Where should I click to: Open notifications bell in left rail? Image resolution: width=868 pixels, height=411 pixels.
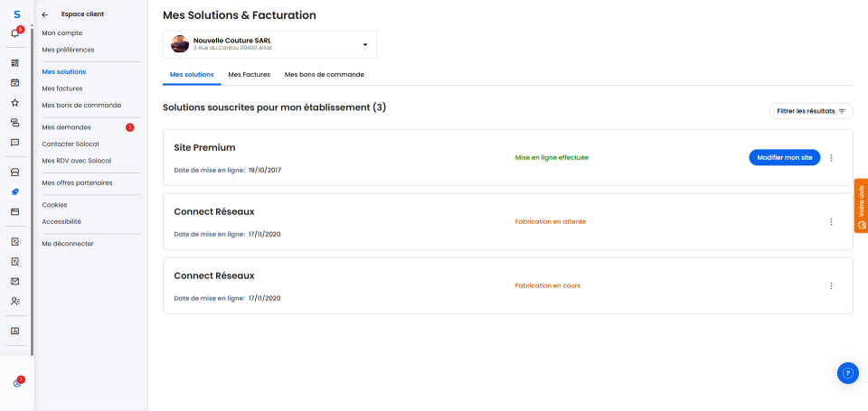click(15, 33)
